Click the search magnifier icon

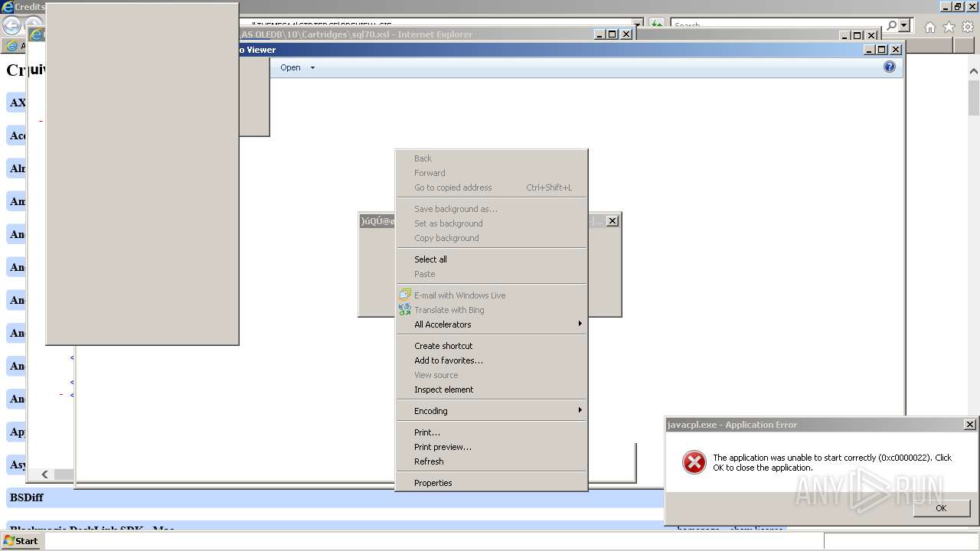(891, 25)
